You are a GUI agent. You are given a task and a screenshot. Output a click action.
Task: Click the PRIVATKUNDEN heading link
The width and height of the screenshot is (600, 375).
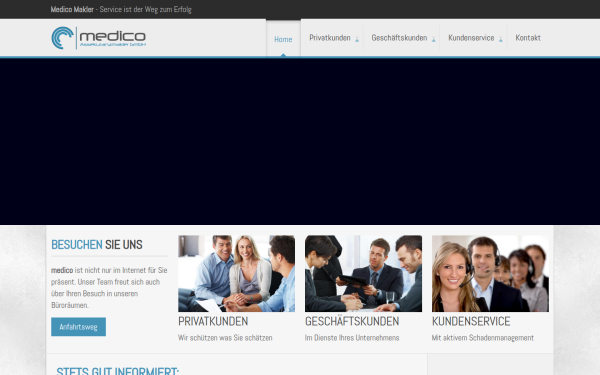pyautogui.click(x=213, y=321)
